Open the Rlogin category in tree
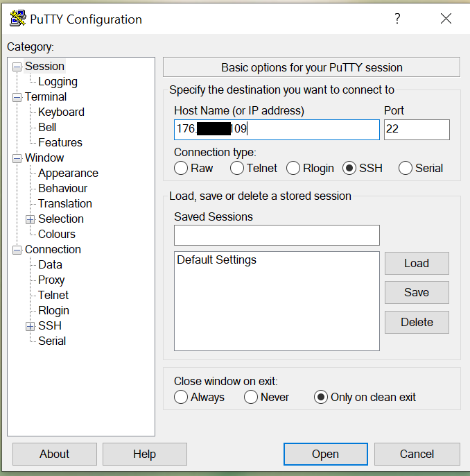 [x=53, y=311]
